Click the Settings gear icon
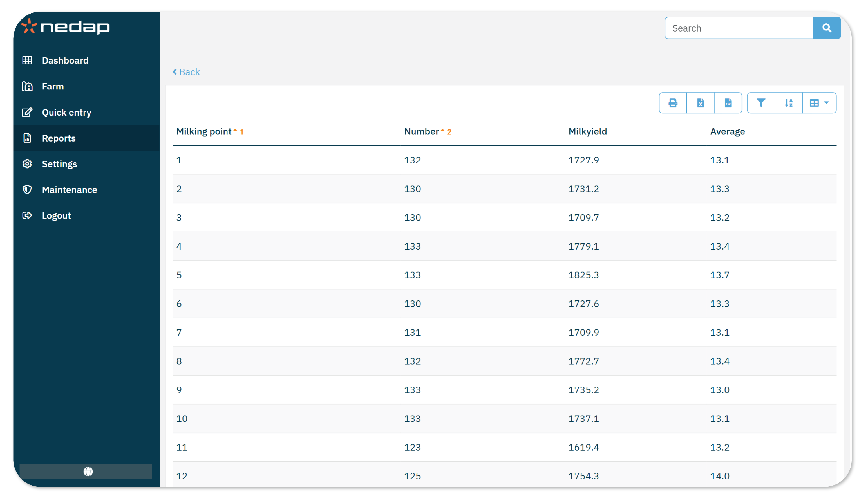 pos(27,164)
